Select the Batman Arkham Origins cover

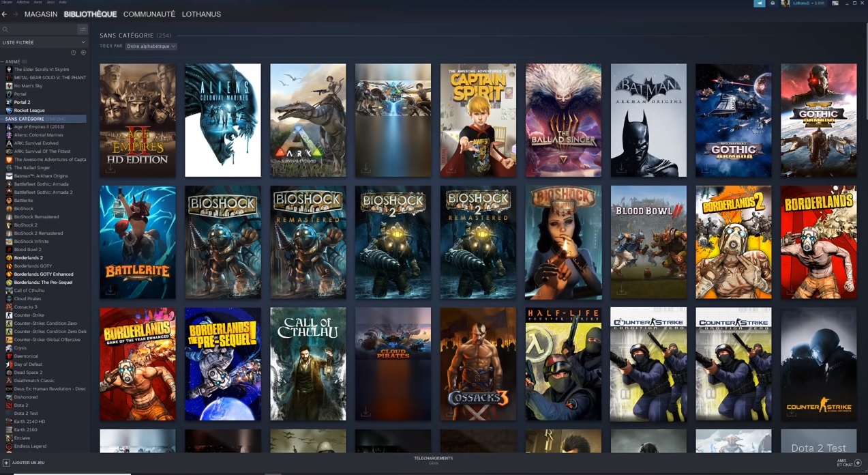click(x=648, y=120)
